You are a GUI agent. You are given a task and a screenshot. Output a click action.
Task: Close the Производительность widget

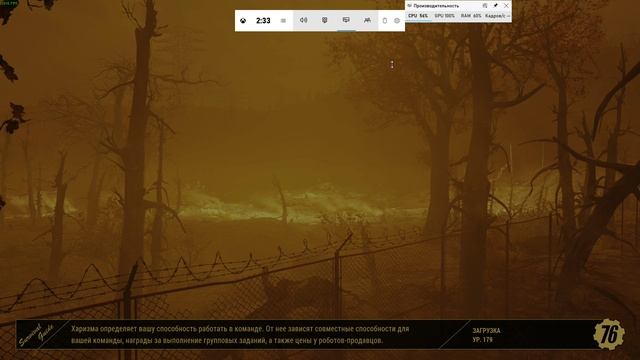click(x=507, y=6)
